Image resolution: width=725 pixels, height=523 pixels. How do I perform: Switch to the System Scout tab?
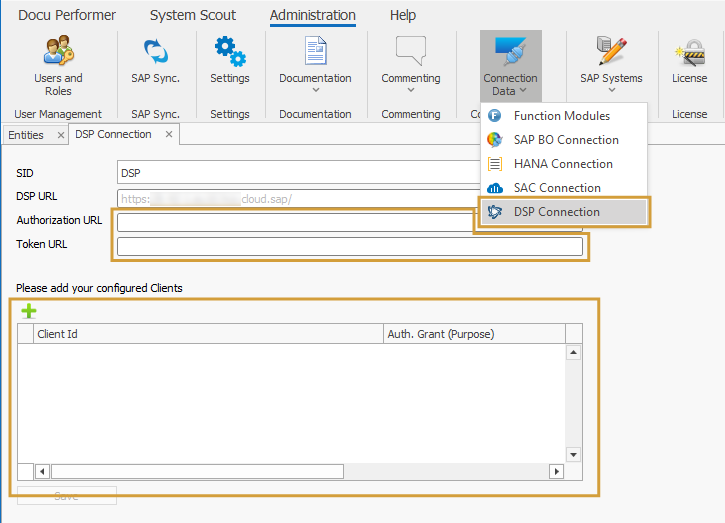pyautogui.click(x=193, y=15)
